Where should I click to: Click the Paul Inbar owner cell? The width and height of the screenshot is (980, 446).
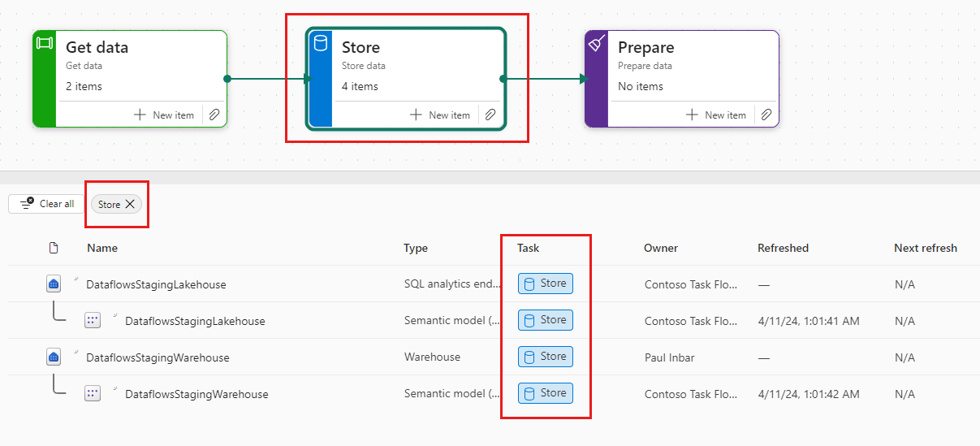coord(670,357)
